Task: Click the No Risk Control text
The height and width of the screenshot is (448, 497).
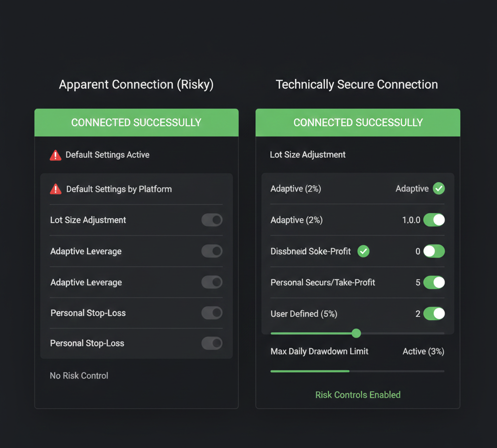Action: click(x=79, y=376)
